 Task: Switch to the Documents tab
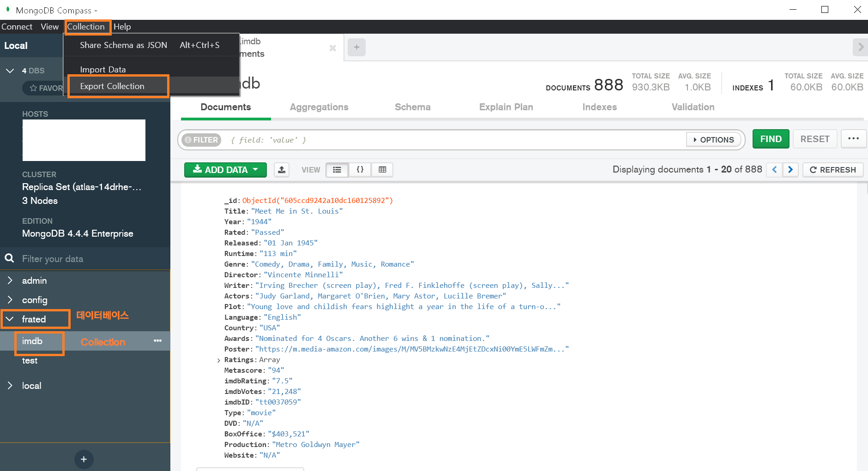click(x=226, y=107)
